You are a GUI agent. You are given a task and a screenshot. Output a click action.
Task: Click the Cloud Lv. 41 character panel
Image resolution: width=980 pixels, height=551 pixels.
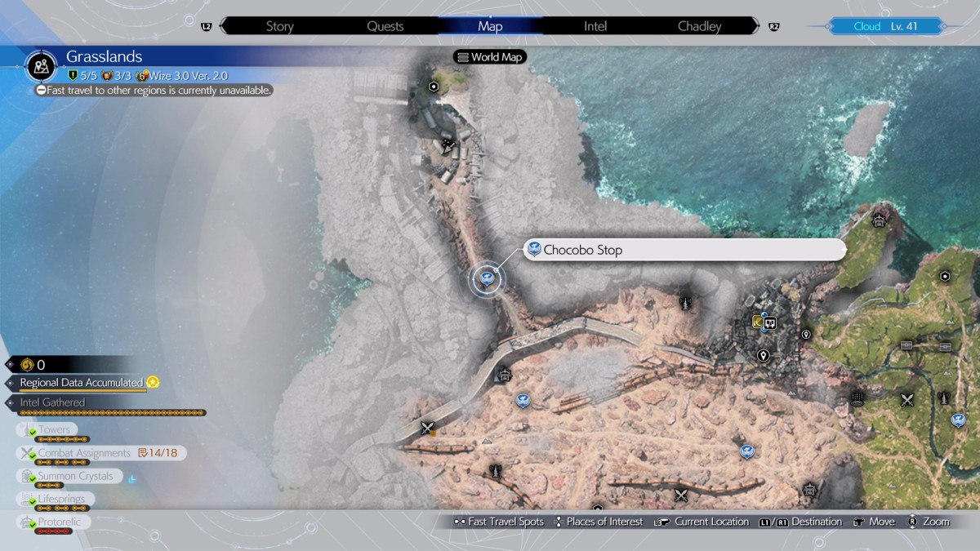(x=885, y=26)
